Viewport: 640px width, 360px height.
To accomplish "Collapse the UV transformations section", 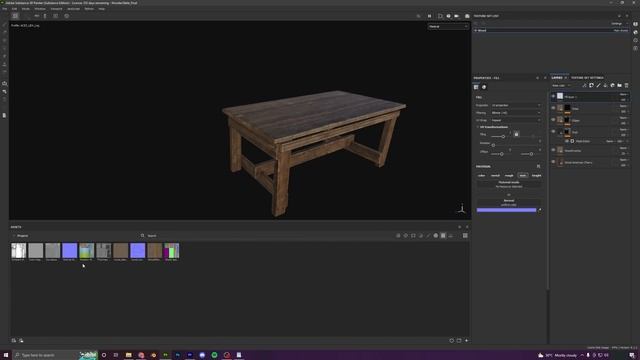I will 478,127.
